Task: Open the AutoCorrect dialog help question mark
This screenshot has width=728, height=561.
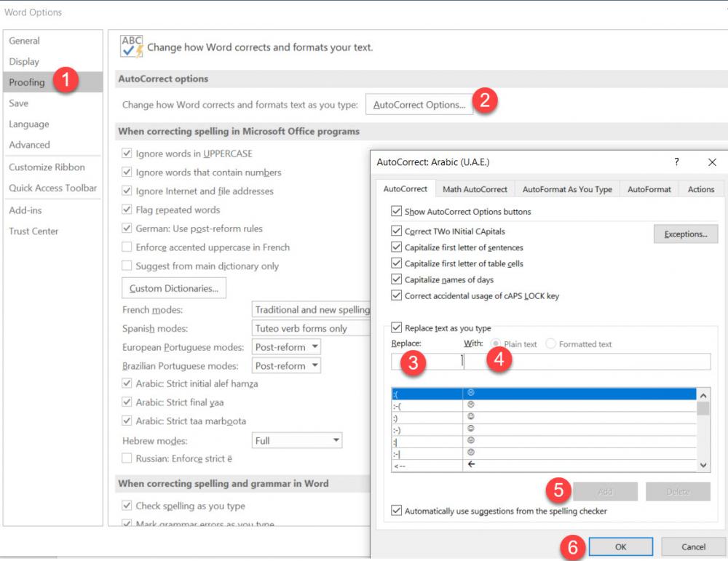Action: coord(676,162)
